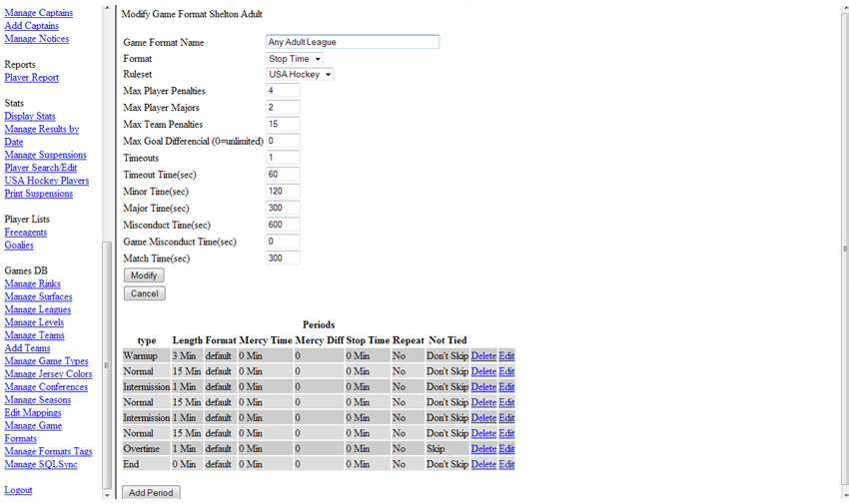The height and width of the screenshot is (504, 849).
Task: Open Manage Teams link
Action: 34,335
